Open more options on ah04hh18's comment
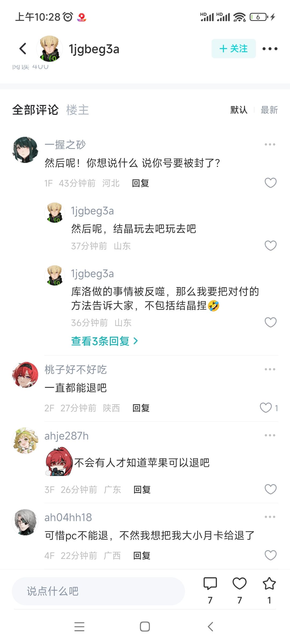290x644 pixels. point(270,517)
